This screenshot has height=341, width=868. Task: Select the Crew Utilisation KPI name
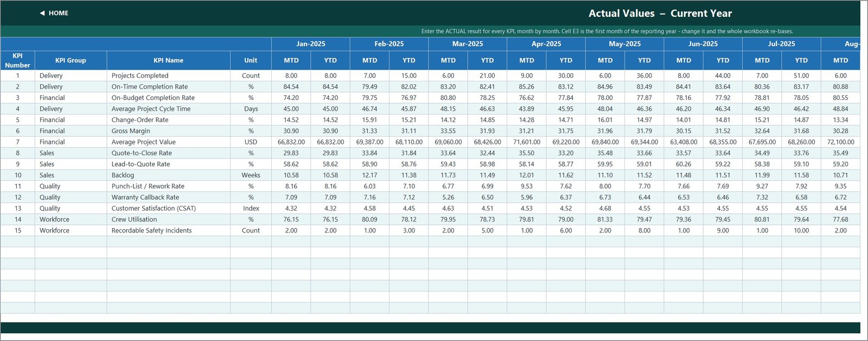[x=134, y=219]
